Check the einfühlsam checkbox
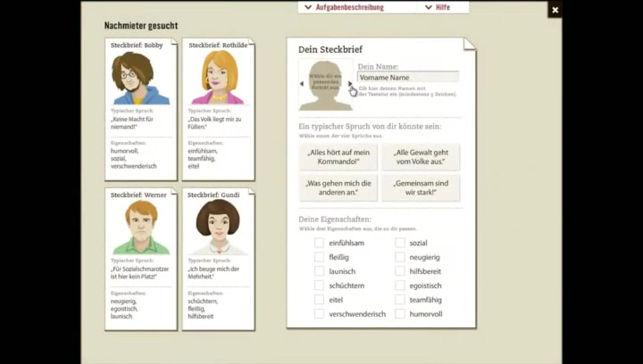This screenshot has height=364, width=643. pyautogui.click(x=319, y=243)
